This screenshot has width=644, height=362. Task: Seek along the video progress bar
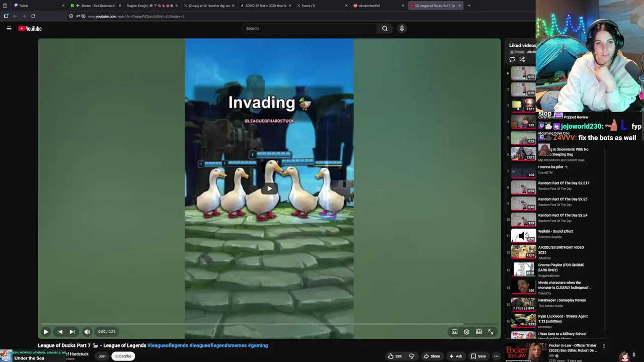click(x=269, y=324)
